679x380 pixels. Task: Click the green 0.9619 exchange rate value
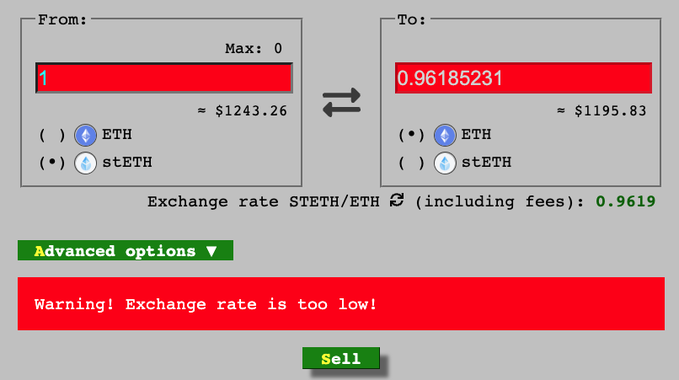[625, 201]
